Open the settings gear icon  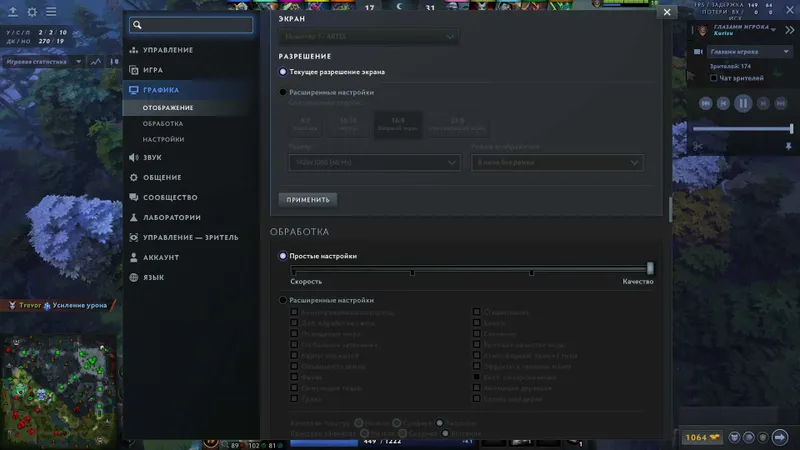(x=32, y=11)
